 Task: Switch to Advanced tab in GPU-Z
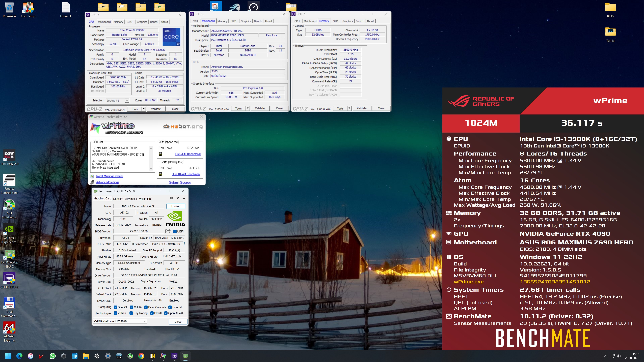tap(131, 199)
